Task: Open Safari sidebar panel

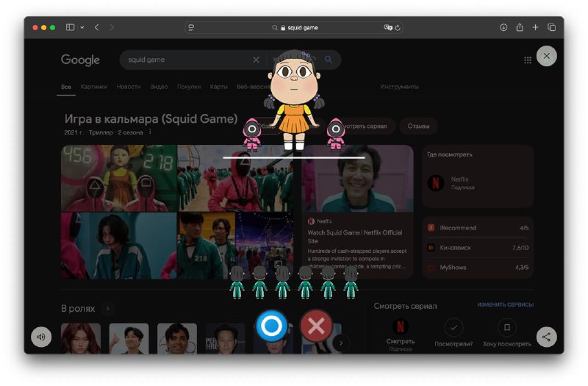Action: point(70,27)
